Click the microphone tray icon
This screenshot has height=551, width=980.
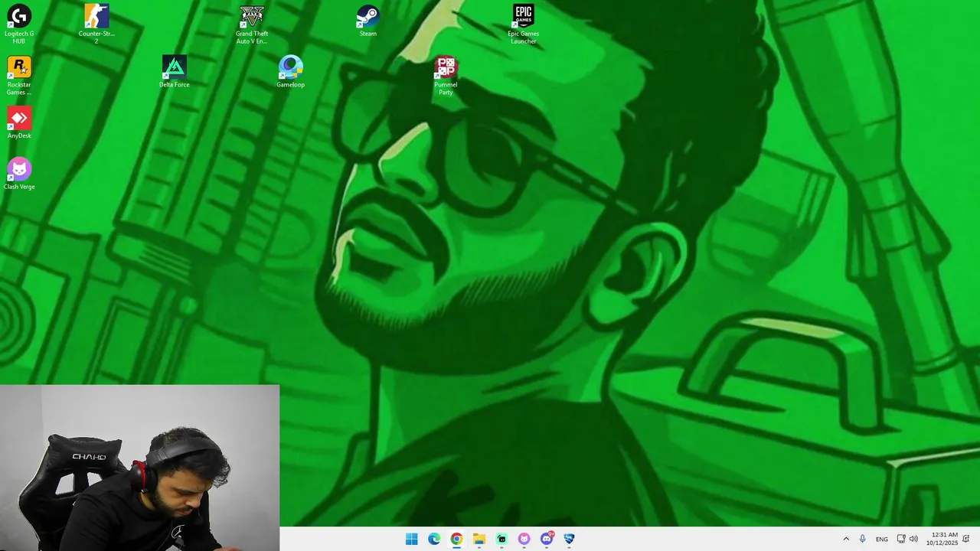863,539
